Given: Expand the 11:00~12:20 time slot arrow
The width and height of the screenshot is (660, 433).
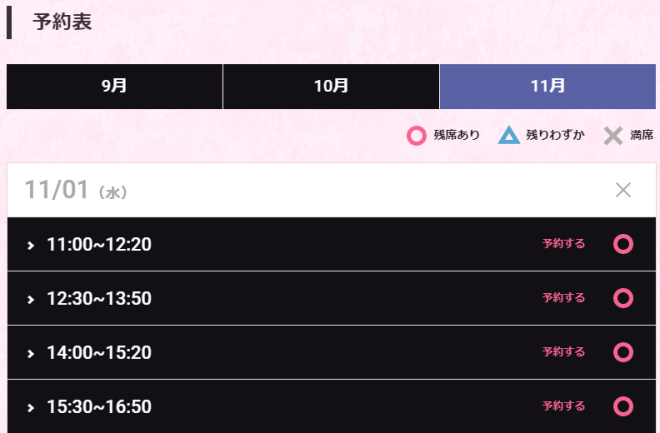Looking at the screenshot, I should 31,245.
